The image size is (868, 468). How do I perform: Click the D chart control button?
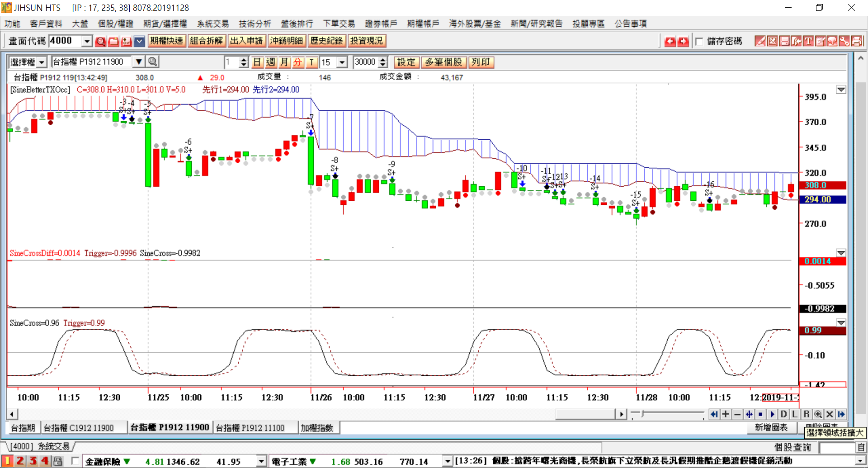pos(783,414)
